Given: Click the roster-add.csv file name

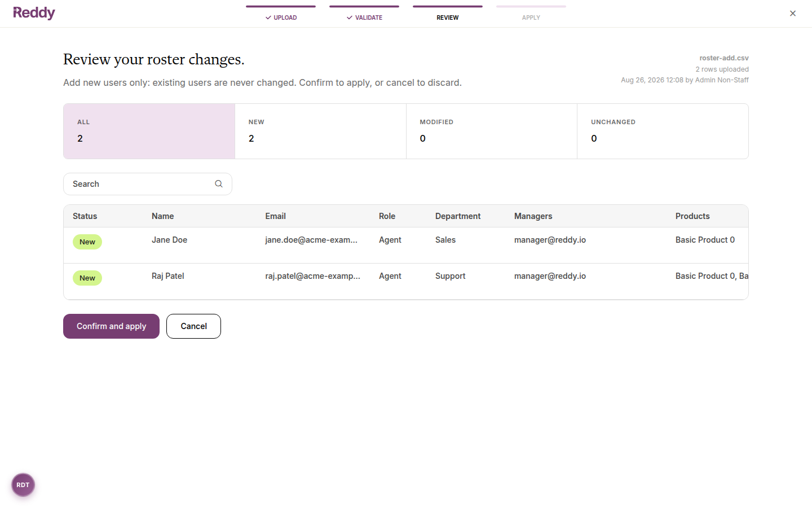Looking at the screenshot, I should click(724, 58).
